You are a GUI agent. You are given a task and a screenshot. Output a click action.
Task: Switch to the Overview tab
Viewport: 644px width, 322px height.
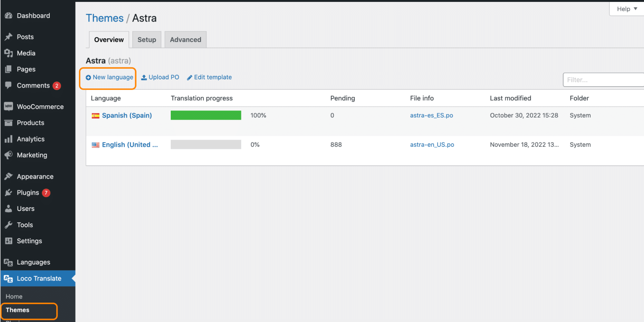click(x=109, y=40)
